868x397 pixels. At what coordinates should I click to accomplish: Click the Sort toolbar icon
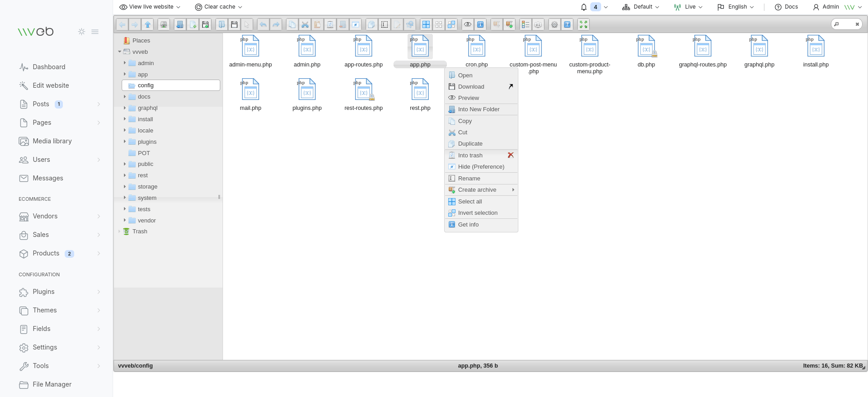click(538, 24)
